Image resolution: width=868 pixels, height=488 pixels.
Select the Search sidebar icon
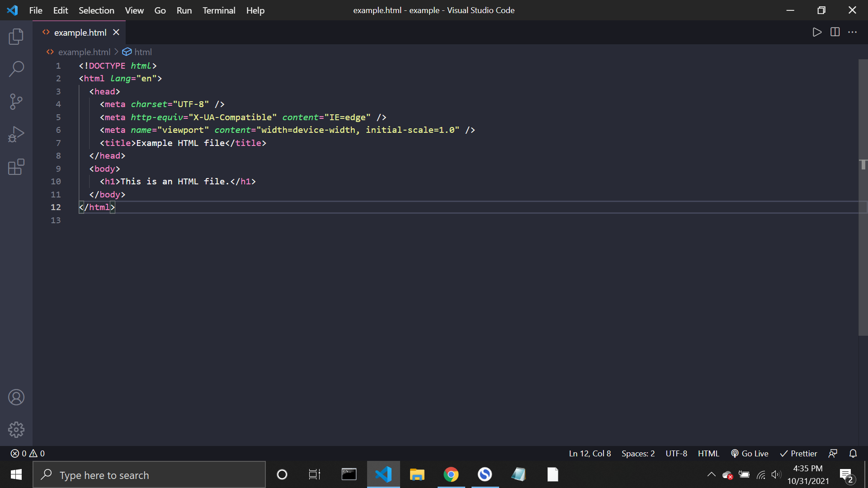pos(16,69)
